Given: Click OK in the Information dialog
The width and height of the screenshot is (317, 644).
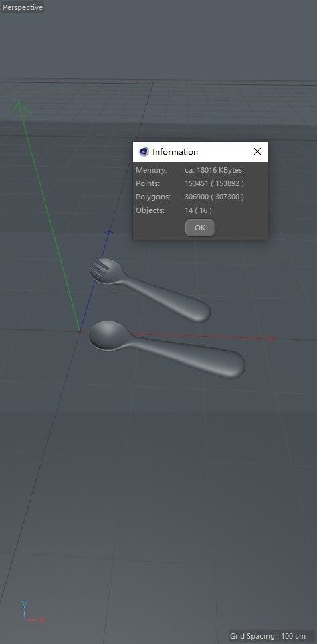Looking at the screenshot, I should click(x=200, y=228).
